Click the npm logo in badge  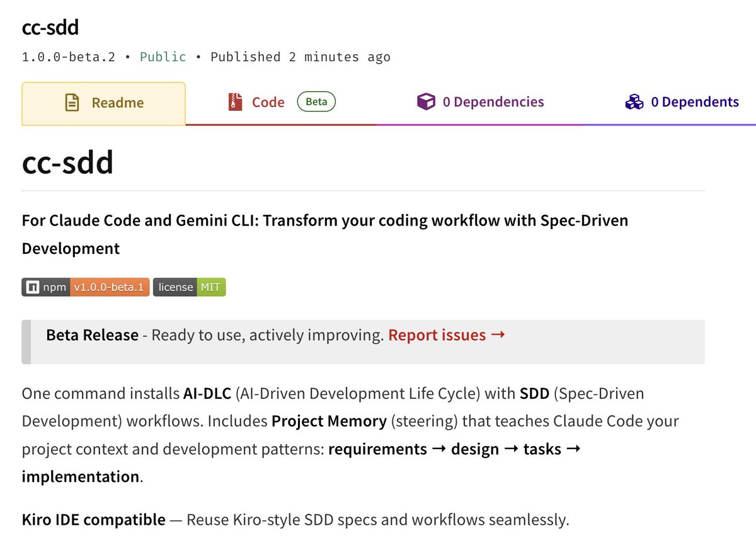32,287
